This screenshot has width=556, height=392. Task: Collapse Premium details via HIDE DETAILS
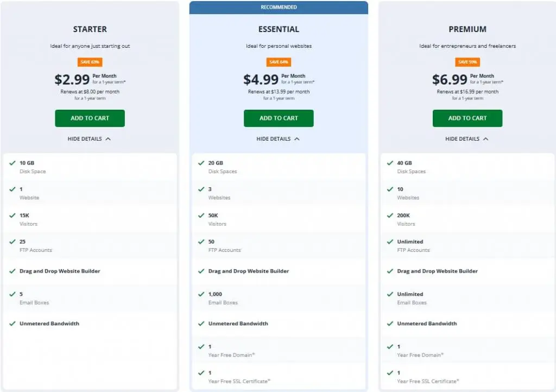(x=467, y=138)
